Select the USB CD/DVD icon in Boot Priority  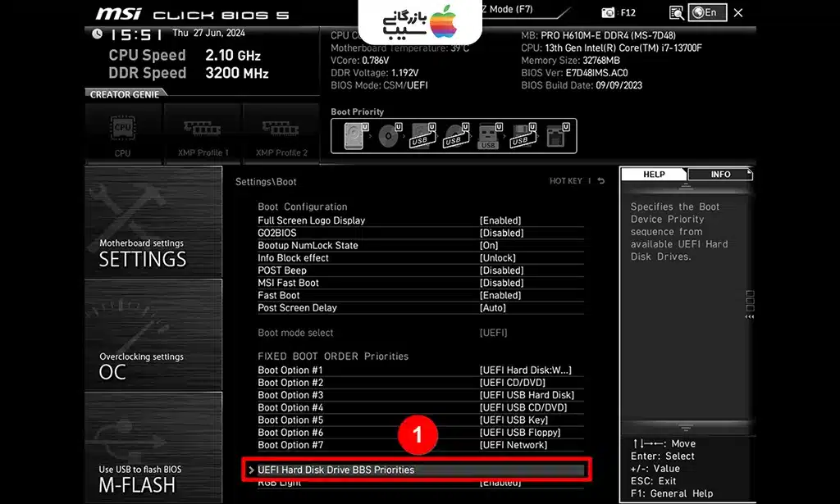pos(456,136)
